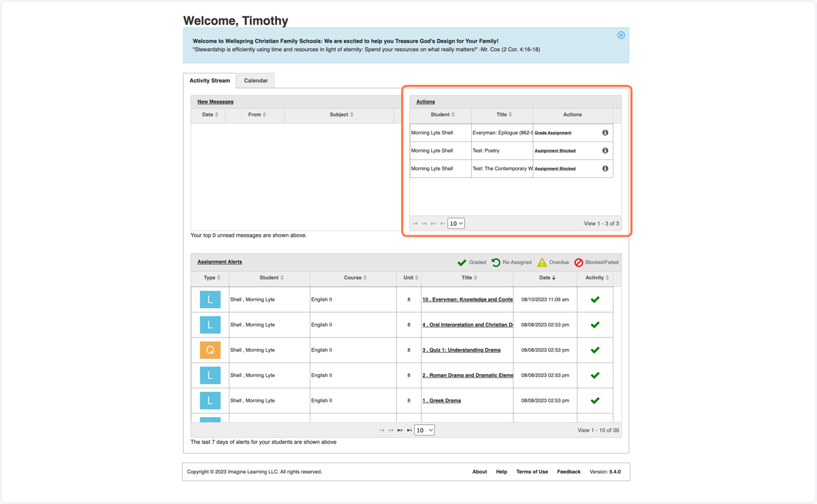Open info icon for Everyman: Epilogue action row
The width and height of the screenshot is (817, 504).
tap(605, 133)
